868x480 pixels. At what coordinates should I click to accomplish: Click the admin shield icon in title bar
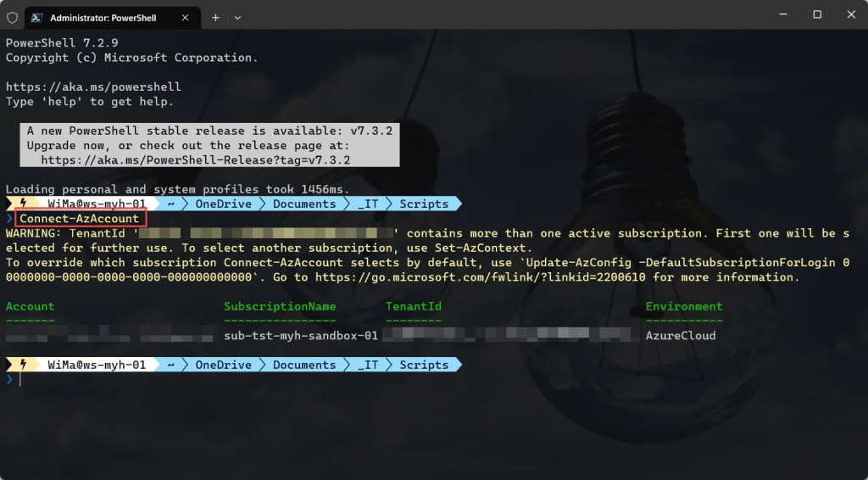click(x=12, y=17)
